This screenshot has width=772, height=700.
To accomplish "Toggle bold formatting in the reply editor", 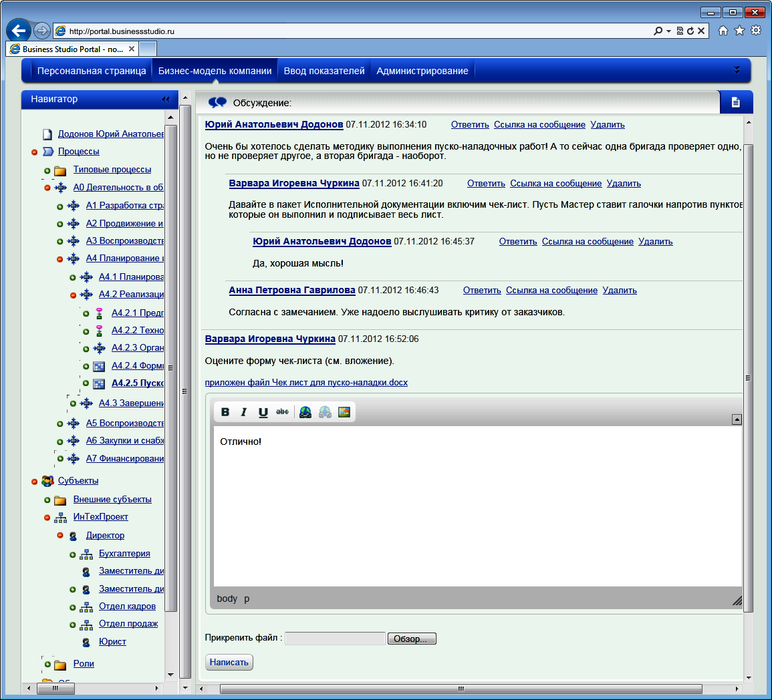I will (225, 412).
